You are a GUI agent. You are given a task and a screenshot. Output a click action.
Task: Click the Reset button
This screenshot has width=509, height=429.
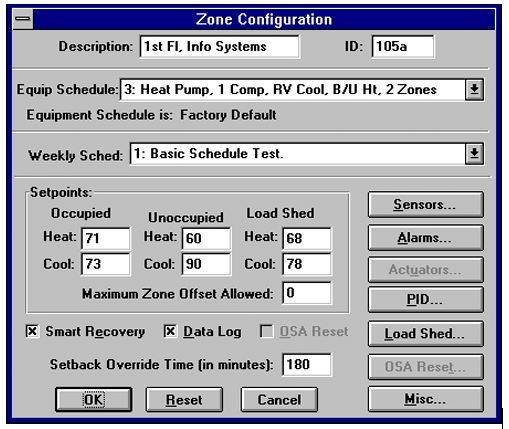pyautogui.click(x=184, y=400)
